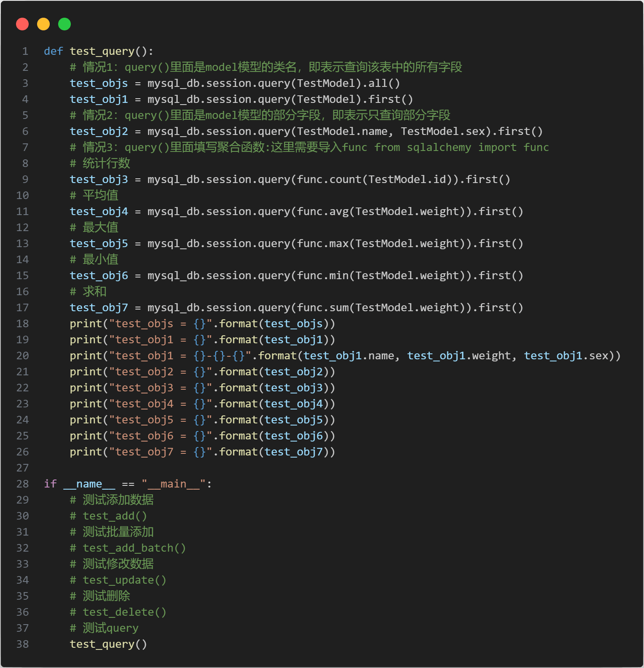This screenshot has width=644, height=668.
Task: Click line number 20 in the gutter
Action: coord(23,356)
